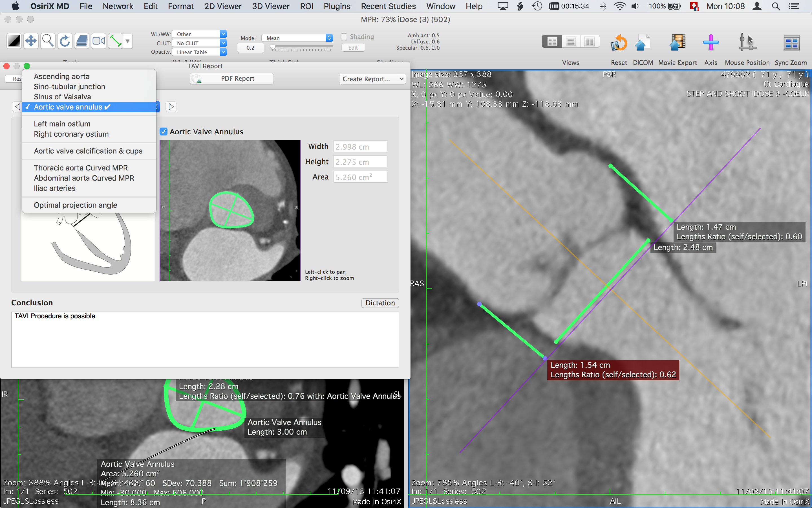Choose Iliac arteries from the list

coord(89,188)
